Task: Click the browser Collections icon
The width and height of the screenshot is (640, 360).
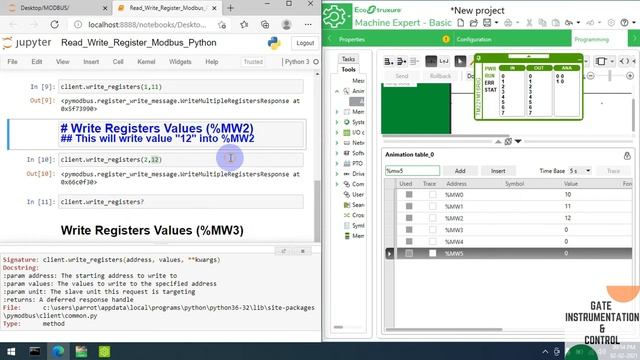Action: coord(265,25)
